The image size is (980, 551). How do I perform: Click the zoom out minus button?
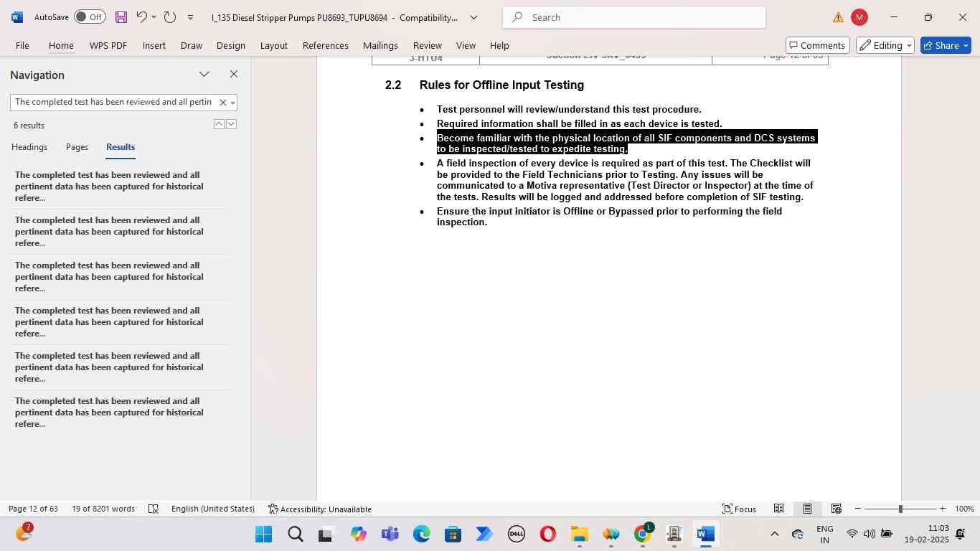857,509
